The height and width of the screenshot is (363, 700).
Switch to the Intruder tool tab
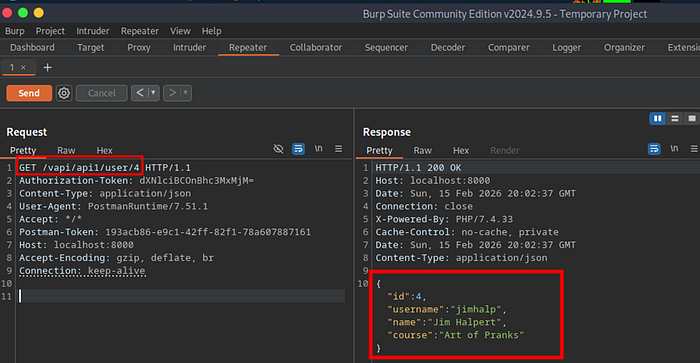point(189,47)
